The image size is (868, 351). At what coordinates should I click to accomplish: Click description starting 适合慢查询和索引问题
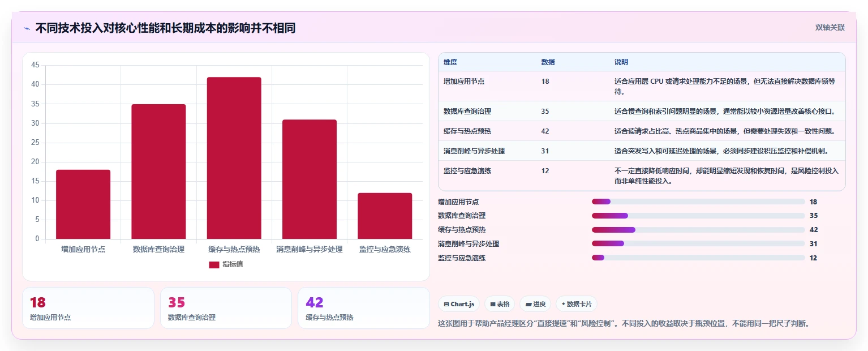pyautogui.click(x=725, y=112)
